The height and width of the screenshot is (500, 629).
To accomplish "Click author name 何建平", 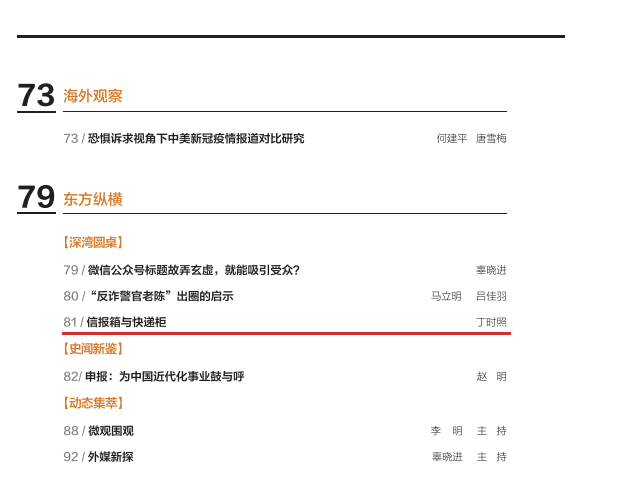I will (x=452, y=138).
